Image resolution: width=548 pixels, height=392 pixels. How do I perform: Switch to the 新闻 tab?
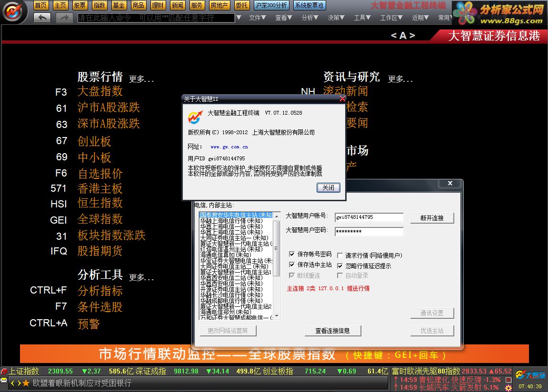tap(178, 5)
